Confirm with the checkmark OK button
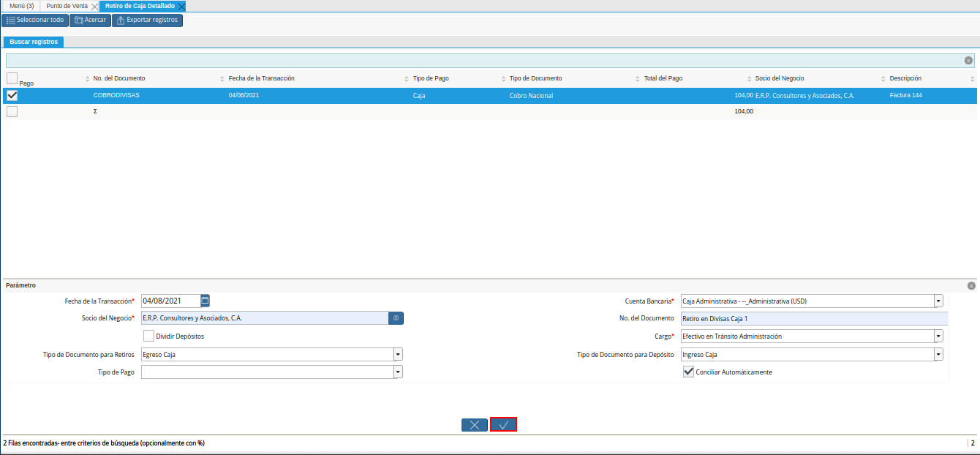 (x=503, y=424)
